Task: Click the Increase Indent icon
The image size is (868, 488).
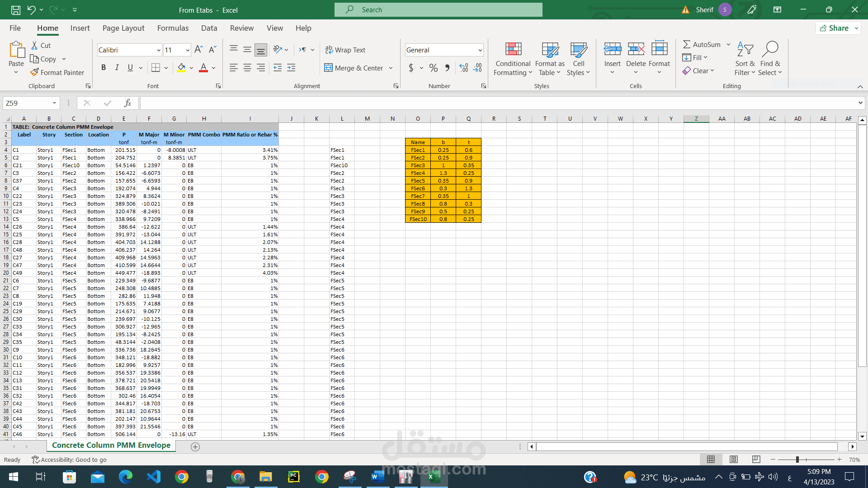Action: [291, 68]
